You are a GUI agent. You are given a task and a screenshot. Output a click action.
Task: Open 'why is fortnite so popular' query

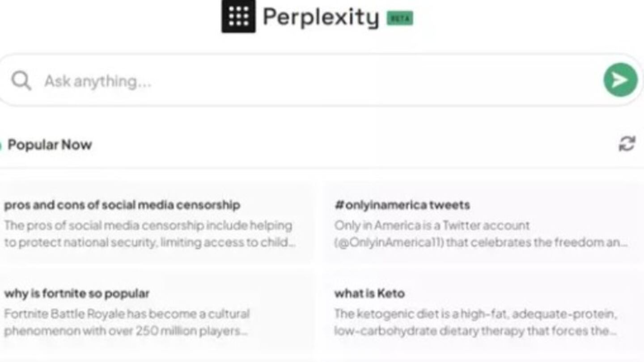pos(77,294)
